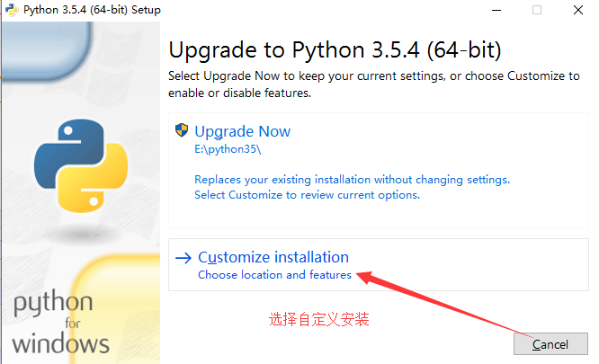Click the 'Replaces your existing installation' description
This screenshot has height=364, width=599.
click(x=353, y=180)
